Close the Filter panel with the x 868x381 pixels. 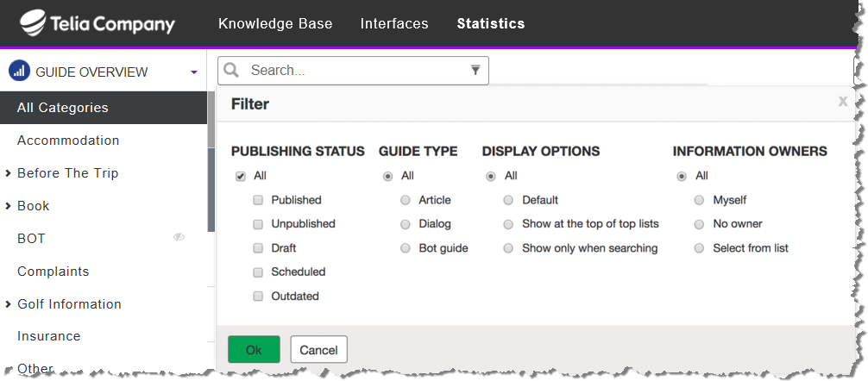[x=842, y=101]
